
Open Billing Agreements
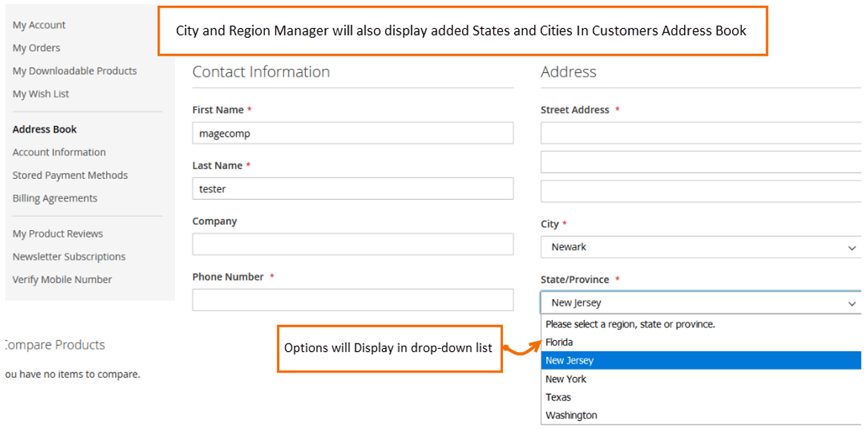55,197
